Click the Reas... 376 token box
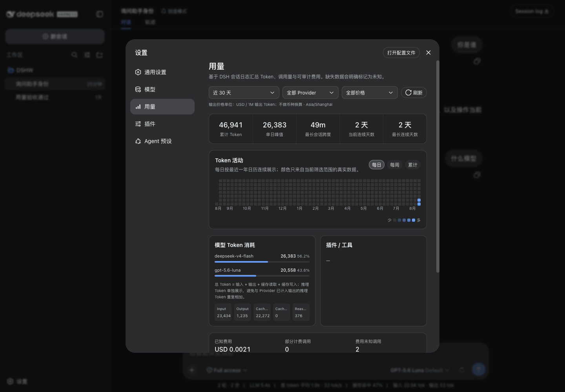565x392 pixels. point(301,312)
